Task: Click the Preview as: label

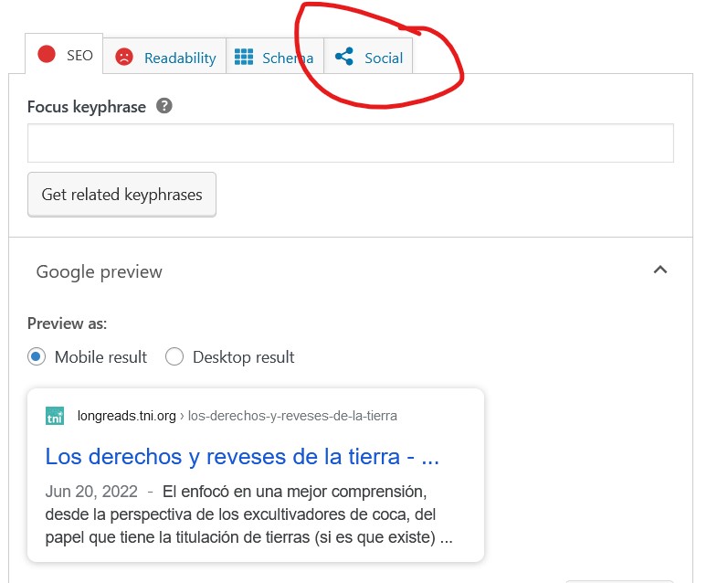Action: point(67,323)
